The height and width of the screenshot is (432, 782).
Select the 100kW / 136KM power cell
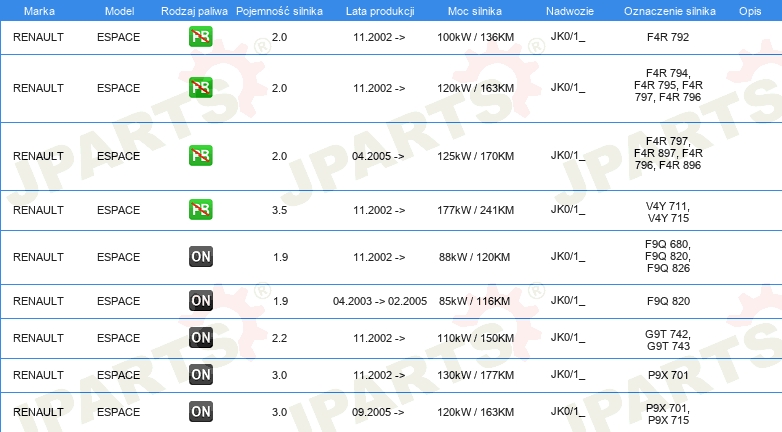(475, 37)
